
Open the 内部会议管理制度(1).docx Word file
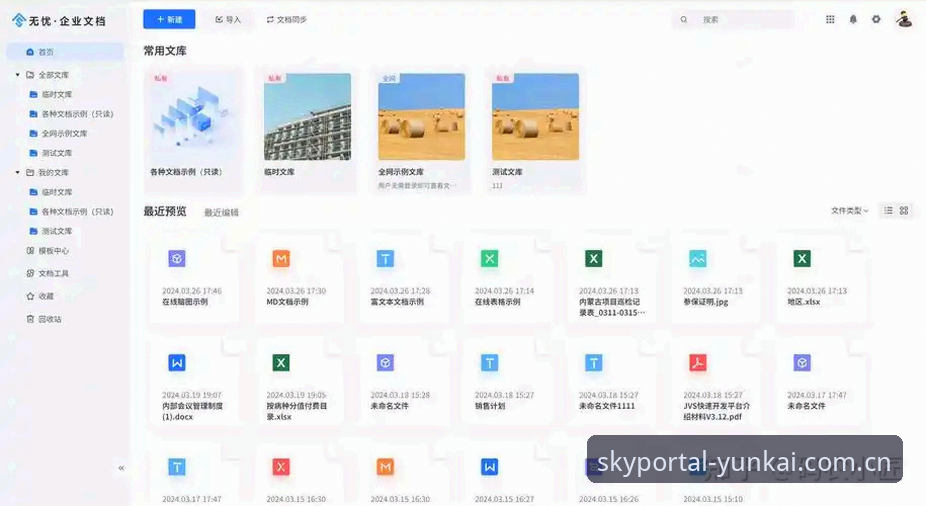(x=194, y=384)
